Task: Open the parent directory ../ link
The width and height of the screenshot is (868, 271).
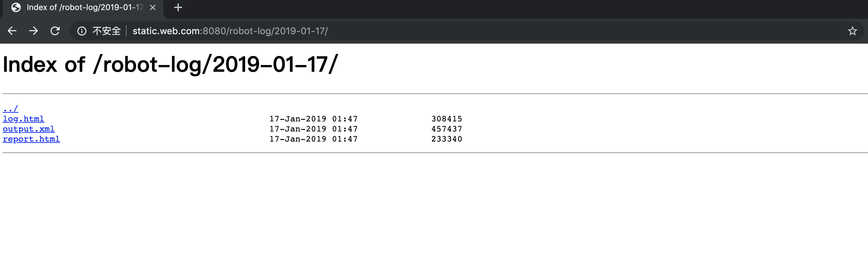Action: [10, 109]
